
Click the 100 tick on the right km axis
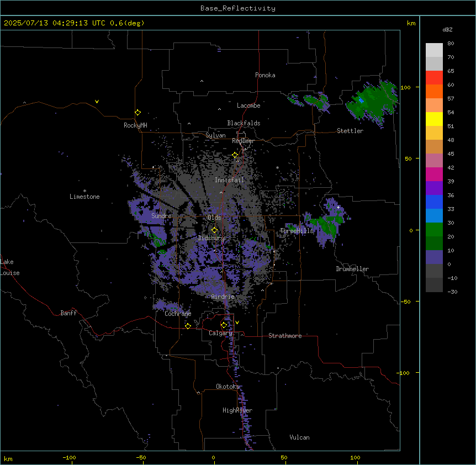click(405, 87)
